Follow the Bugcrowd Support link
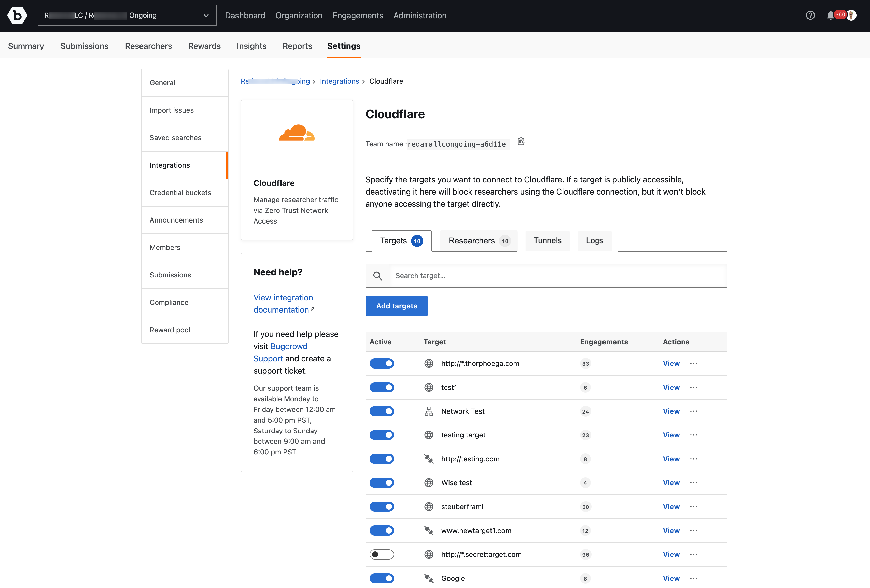 (x=280, y=352)
